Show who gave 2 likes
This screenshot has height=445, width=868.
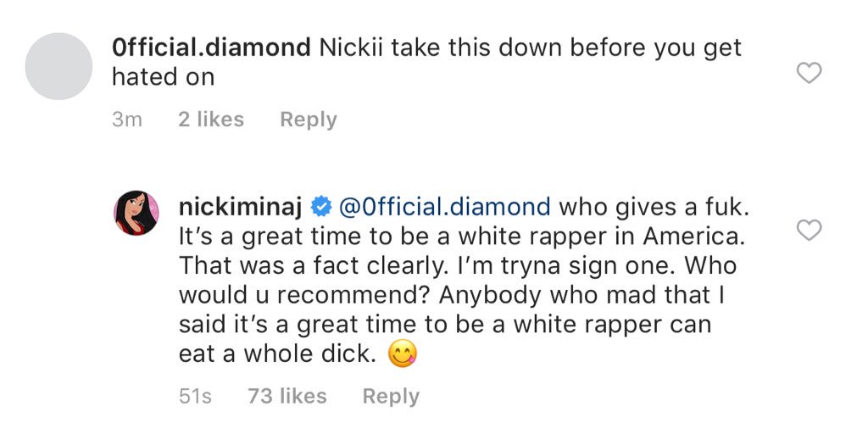click(211, 120)
